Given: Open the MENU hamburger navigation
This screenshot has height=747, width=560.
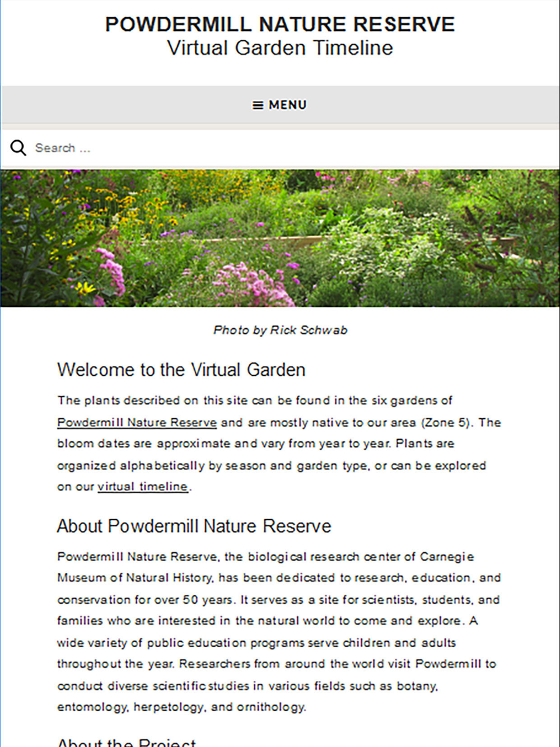Looking at the screenshot, I should pos(280,105).
